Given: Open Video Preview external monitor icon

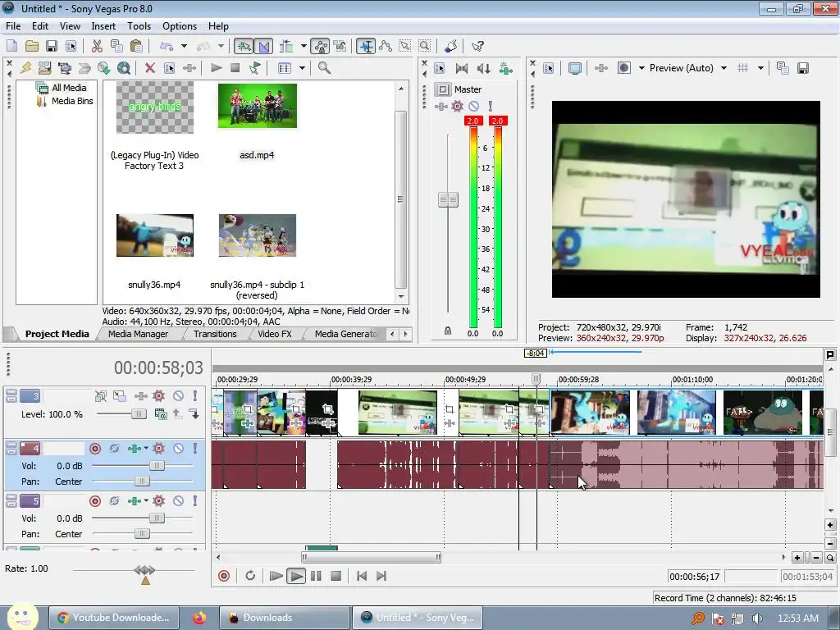Looking at the screenshot, I should coord(575,68).
